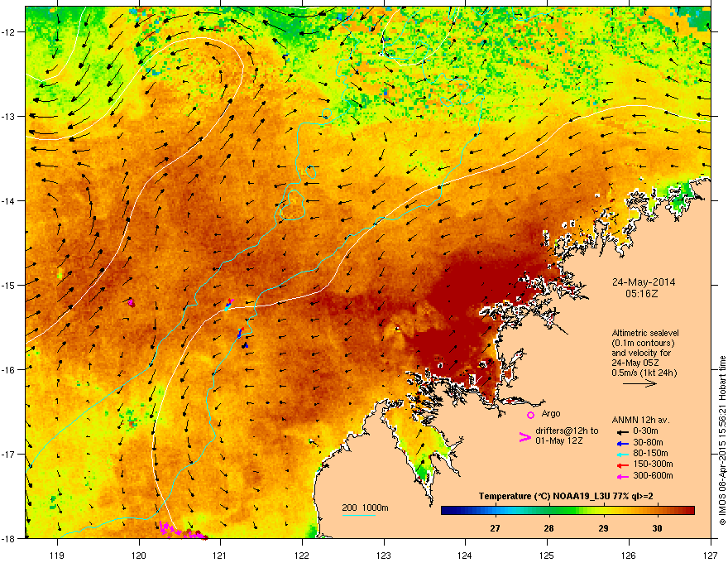Image resolution: width=728 pixels, height=563 pixels.
Task: Click the 30 colorbar tick label
Action: 657,528
